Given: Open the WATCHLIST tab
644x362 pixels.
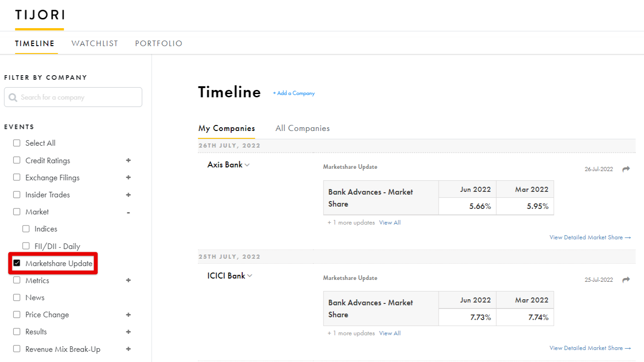Looking at the screenshot, I should pyautogui.click(x=95, y=43).
